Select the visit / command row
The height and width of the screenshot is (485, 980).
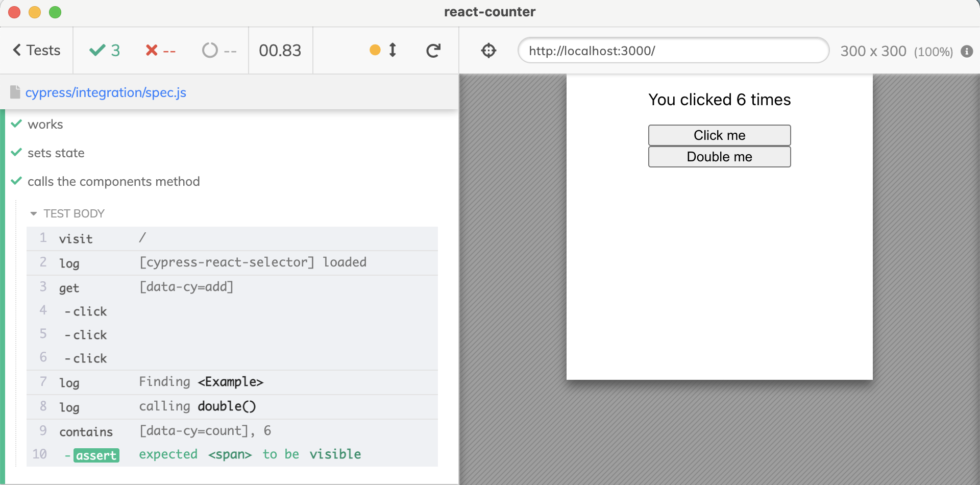click(x=232, y=238)
